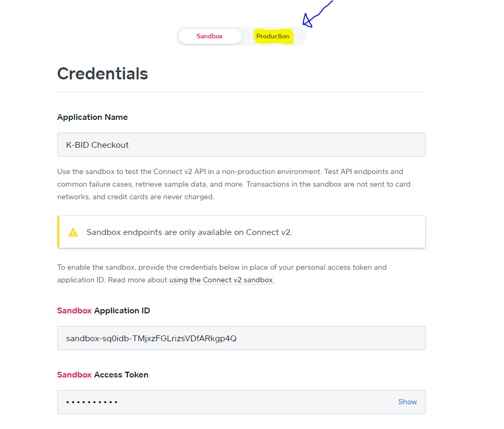Image resolution: width=504 pixels, height=429 pixels.
Task: Click the 'Access Token' label text
Action: point(121,375)
